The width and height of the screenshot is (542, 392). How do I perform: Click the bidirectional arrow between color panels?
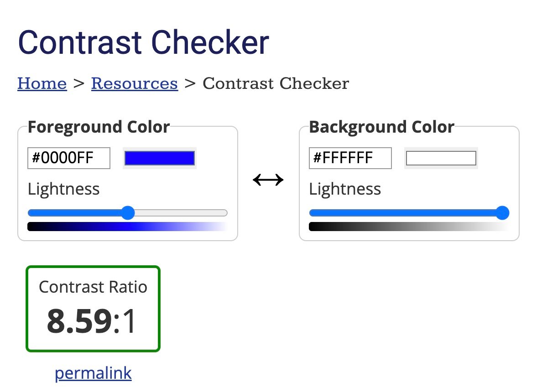pos(269,180)
